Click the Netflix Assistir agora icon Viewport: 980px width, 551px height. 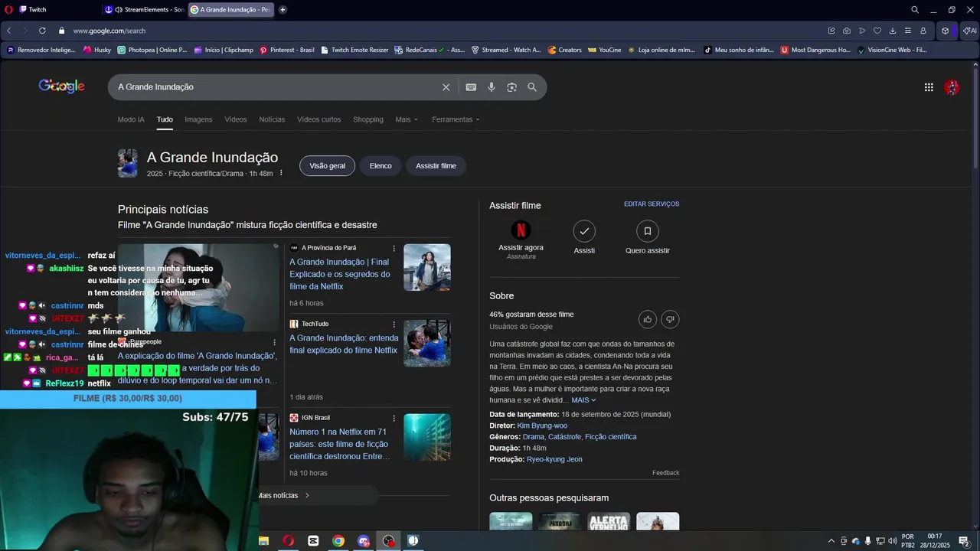click(521, 230)
